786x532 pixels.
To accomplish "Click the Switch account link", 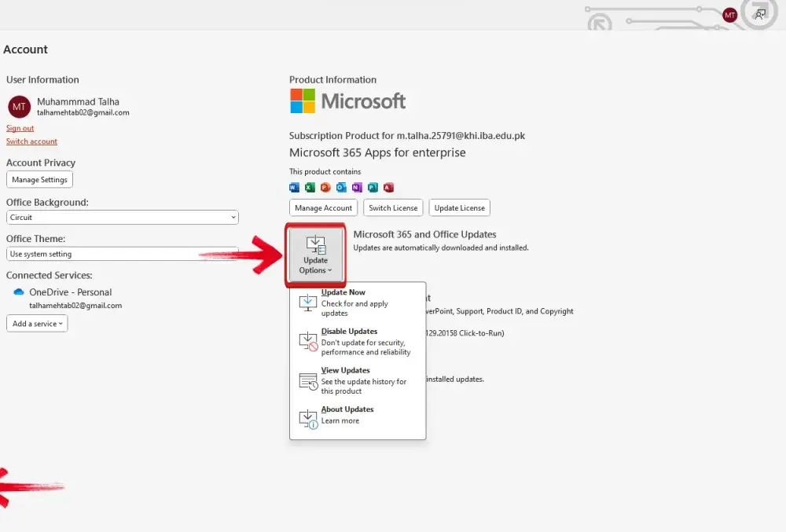I will 31,141.
